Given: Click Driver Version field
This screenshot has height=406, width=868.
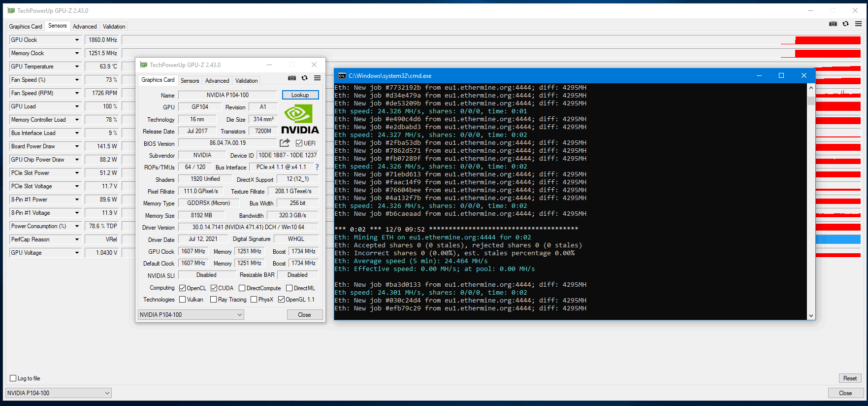Looking at the screenshot, I should tap(248, 227).
